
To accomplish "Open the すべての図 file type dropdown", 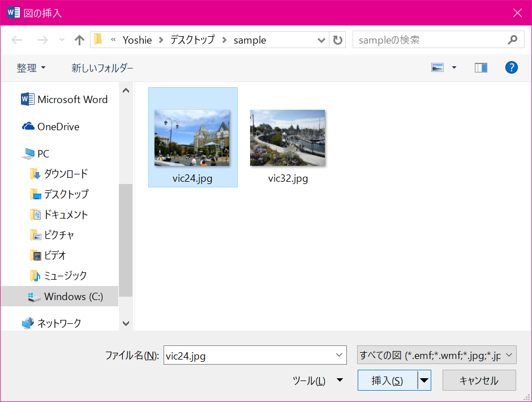I will point(437,355).
